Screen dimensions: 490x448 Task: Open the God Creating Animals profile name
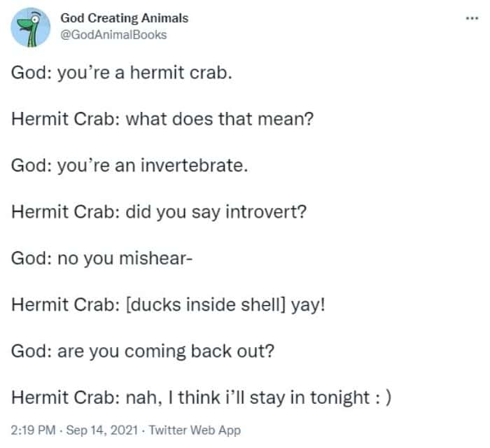tap(125, 18)
